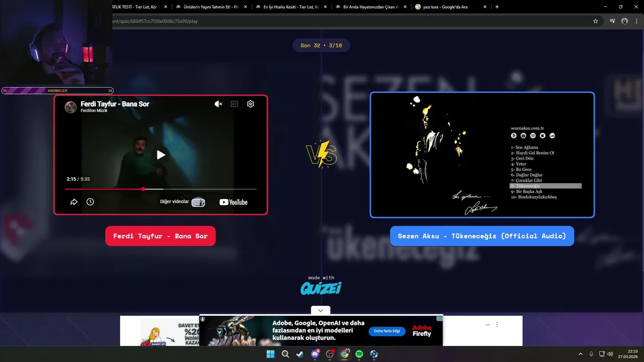
Task: Close the Ünlülerin Yaşını Tahmin Et tab
Action: tap(246, 7)
